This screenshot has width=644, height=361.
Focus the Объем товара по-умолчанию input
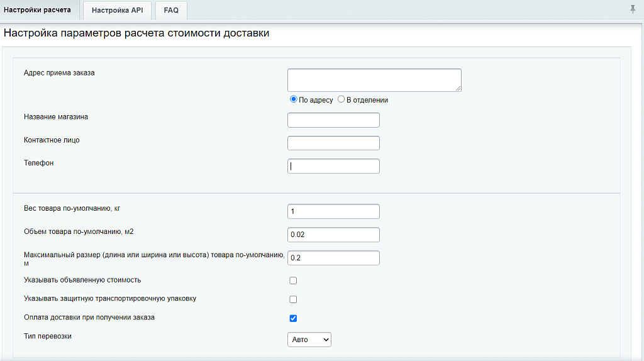click(333, 235)
